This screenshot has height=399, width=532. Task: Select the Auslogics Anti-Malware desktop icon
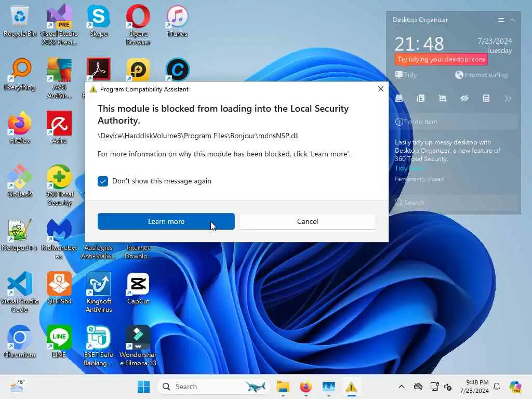[x=98, y=252]
